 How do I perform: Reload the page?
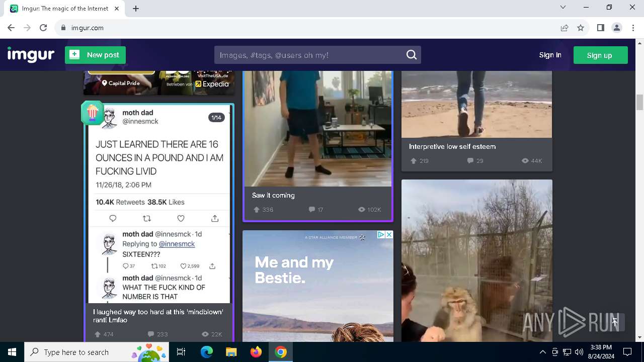(x=43, y=28)
